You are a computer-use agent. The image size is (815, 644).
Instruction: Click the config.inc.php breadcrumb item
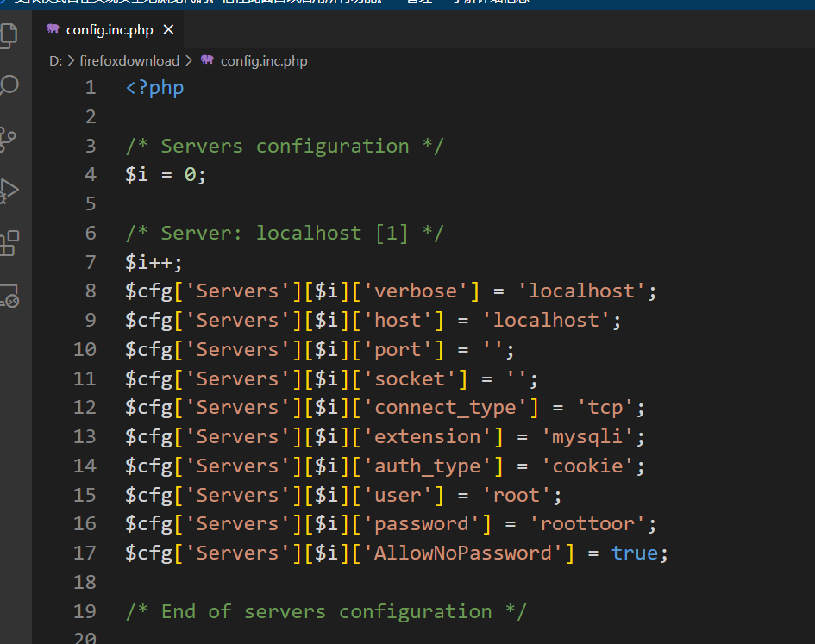point(264,61)
